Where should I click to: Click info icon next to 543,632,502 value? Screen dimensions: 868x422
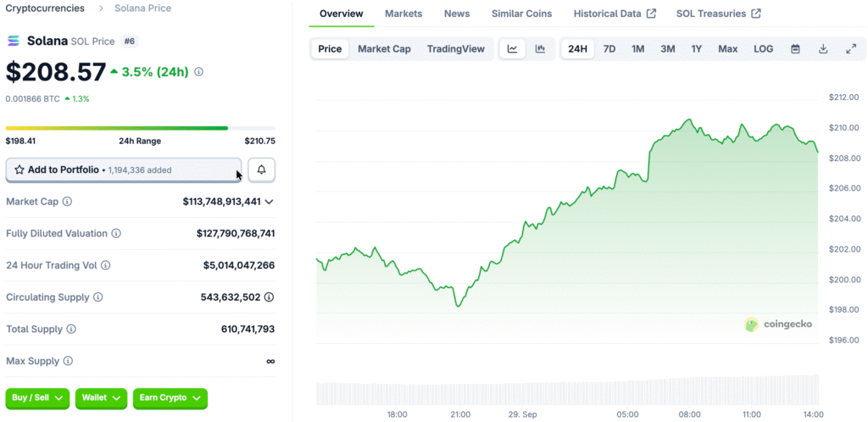pyautogui.click(x=269, y=297)
